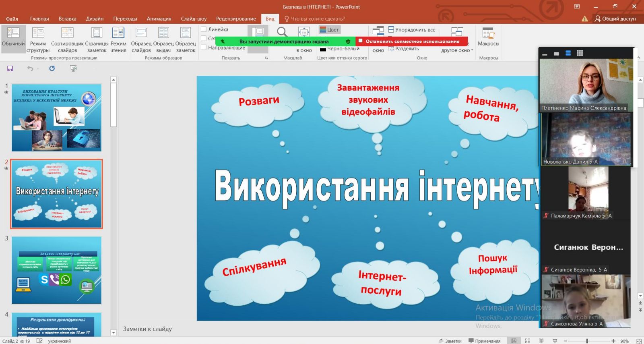Click the blue Repeat arrow icon

click(x=52, y=68)
